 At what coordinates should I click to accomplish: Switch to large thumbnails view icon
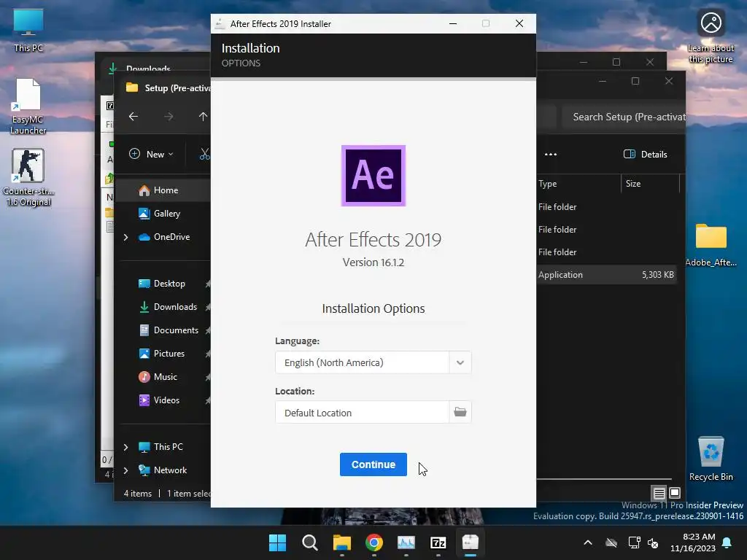point(675,493)
